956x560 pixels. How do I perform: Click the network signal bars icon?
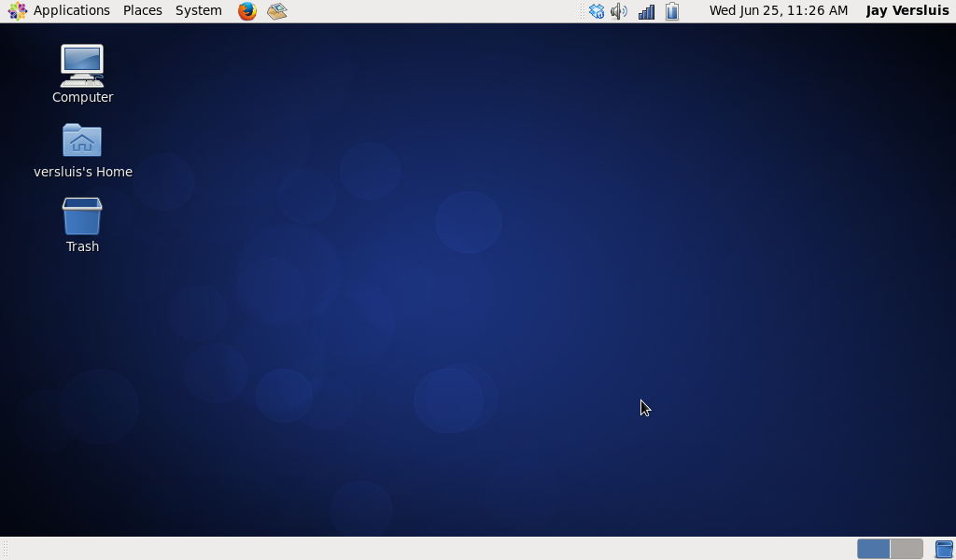(646, 11)
